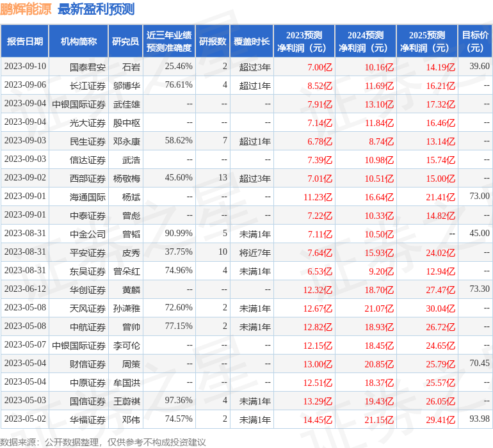493x448 pixels.
Task: Click the 机构简称 column header
Action: 79,42
